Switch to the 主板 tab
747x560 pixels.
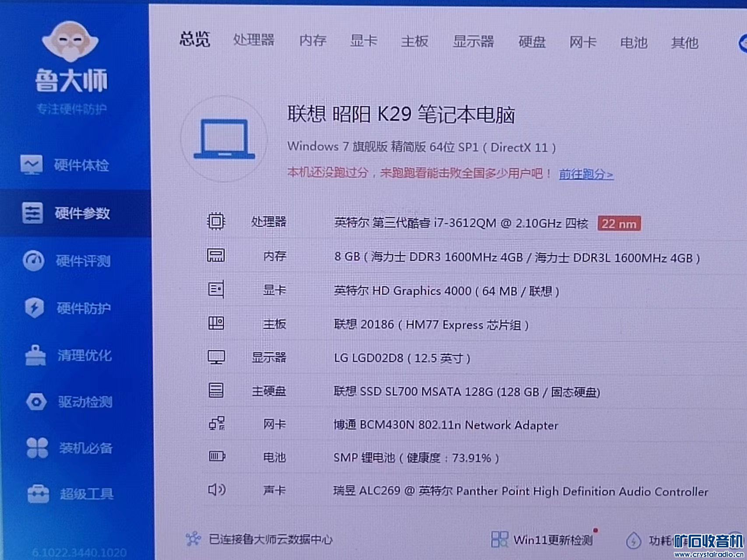pyautogui.click(x=415, y=42)
